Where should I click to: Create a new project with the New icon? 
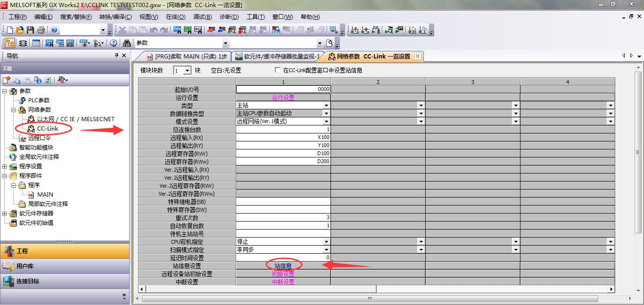click(x=9, y=30)
